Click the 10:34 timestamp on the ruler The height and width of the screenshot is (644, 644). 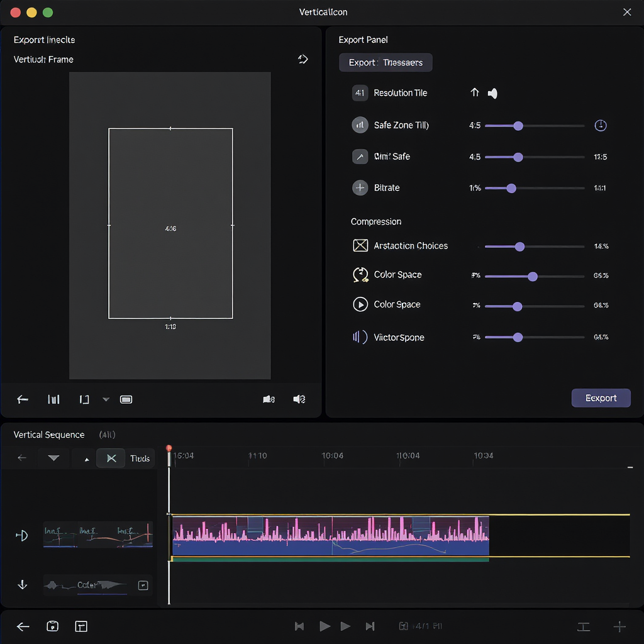484,455
